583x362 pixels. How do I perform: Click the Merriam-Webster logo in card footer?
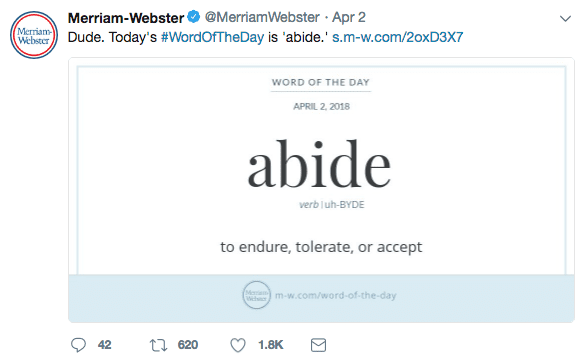point(257,295)
